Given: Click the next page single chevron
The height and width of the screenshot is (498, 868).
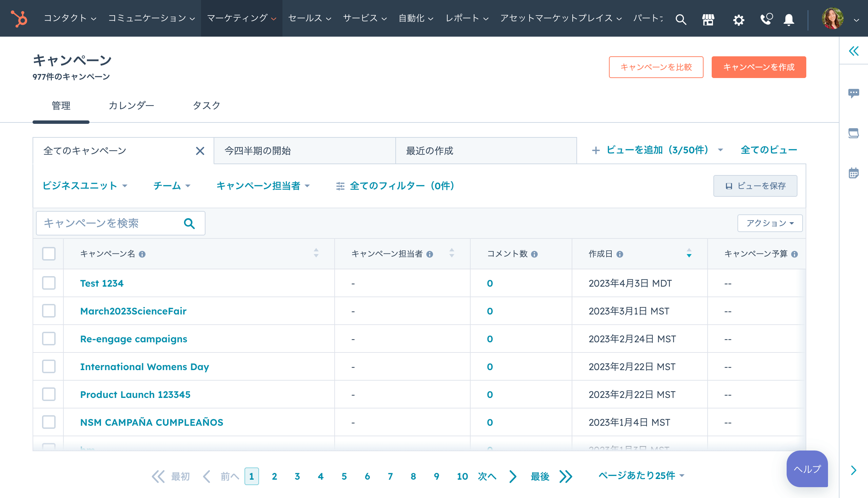Looking at the screenshot, I should [x=512, y=476].
